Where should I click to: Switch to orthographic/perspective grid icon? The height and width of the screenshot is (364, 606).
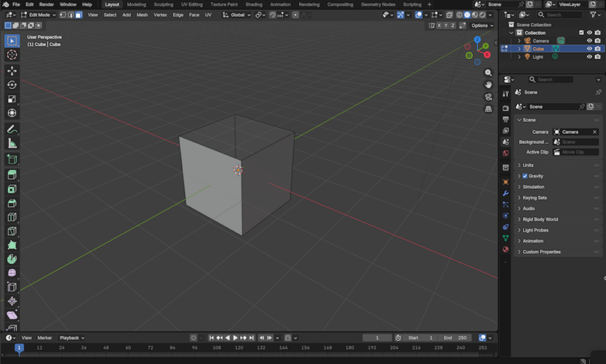pos(488,109)
